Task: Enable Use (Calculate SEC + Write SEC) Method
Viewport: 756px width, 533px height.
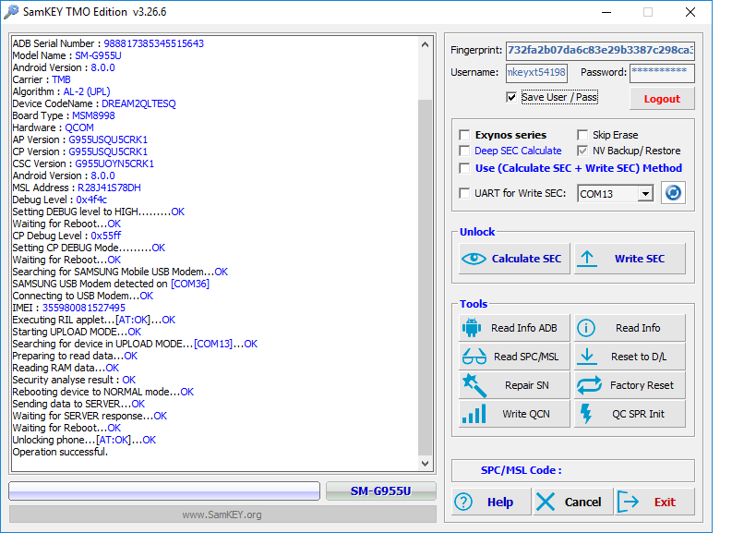Action: point(464,168)
